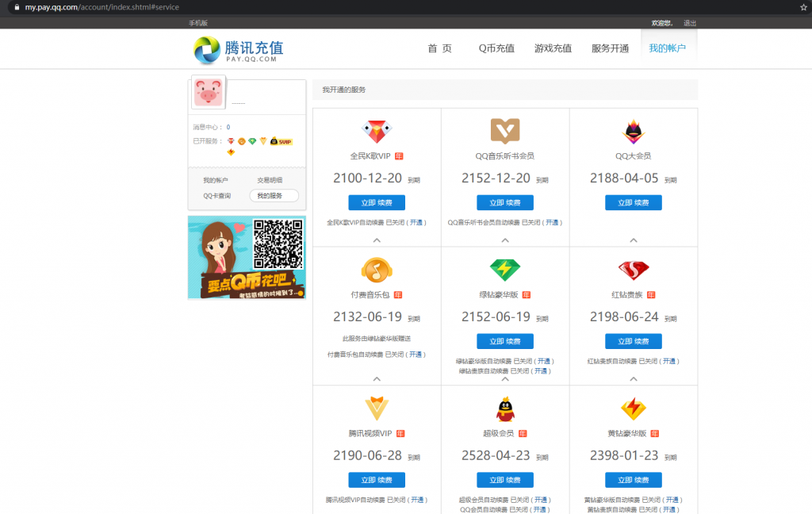Click the red 年 badge beside 绿钻豪华版

(527, 295)
